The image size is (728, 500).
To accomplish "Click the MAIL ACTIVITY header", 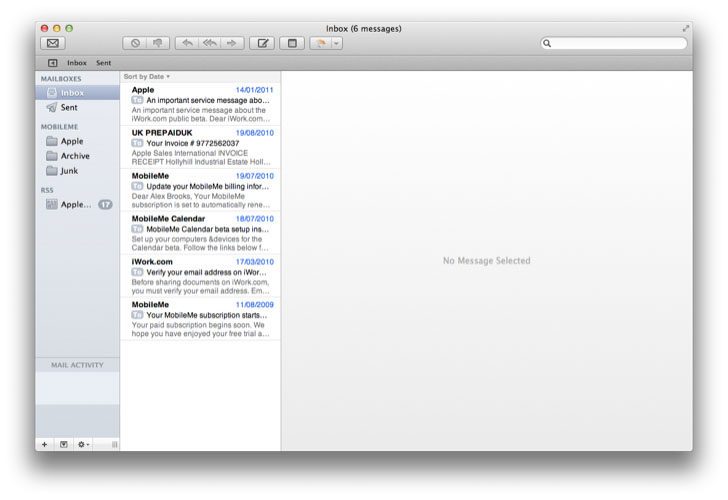I will pos(78,365).
